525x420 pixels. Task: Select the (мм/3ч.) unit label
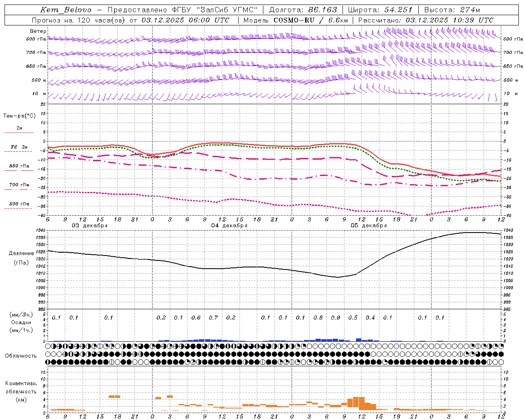pyautogui.click(x=21, y=315)
